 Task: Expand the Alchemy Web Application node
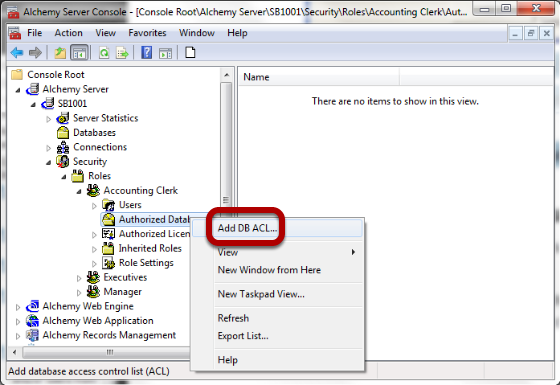coord(18,322)
